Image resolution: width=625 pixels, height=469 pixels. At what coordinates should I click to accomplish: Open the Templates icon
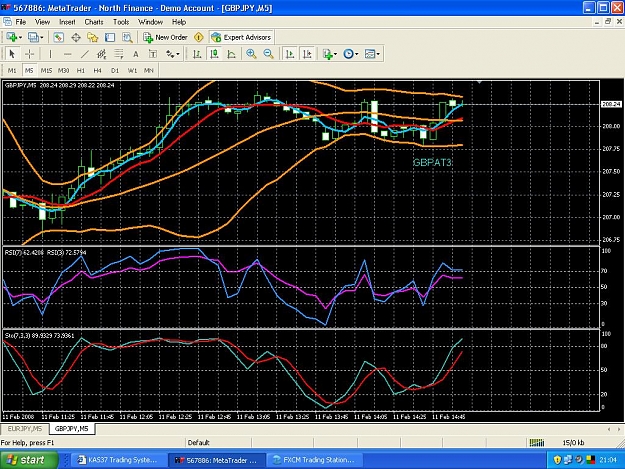tap(370, 54)
